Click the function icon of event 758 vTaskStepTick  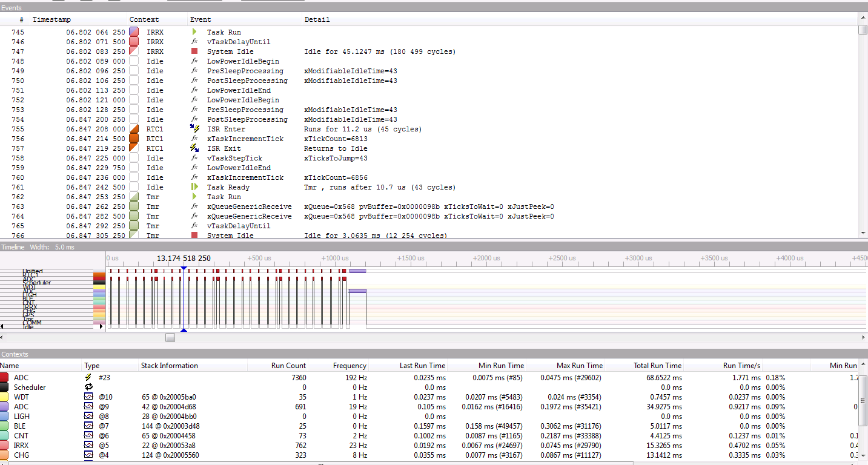tap(194, 158)
